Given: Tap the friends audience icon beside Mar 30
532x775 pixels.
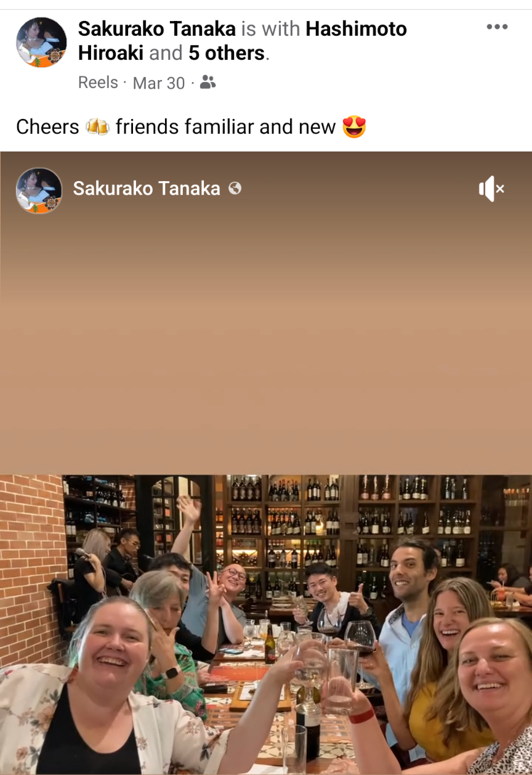Looking at the screenshot, I should pos(208,82).
